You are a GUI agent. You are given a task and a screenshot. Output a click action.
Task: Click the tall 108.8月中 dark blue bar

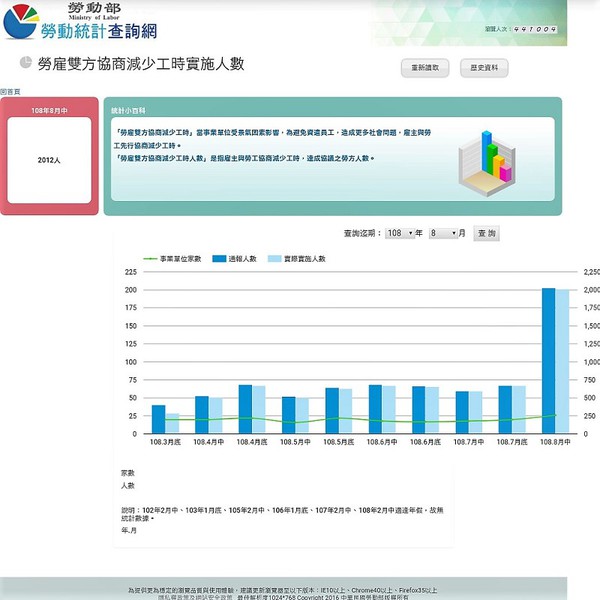[x=548, y=360]
